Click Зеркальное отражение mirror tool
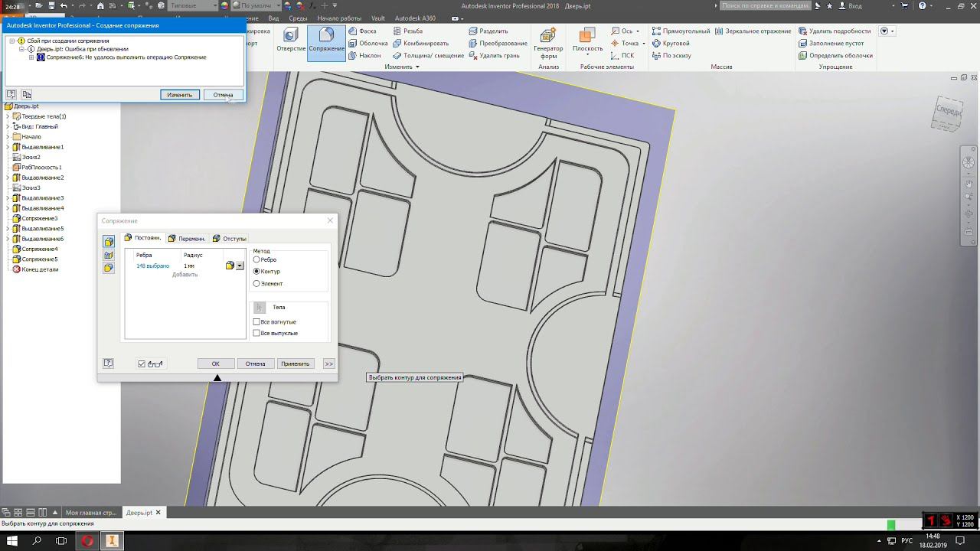This screenshot has width=980, height=551. coord(753,31)
